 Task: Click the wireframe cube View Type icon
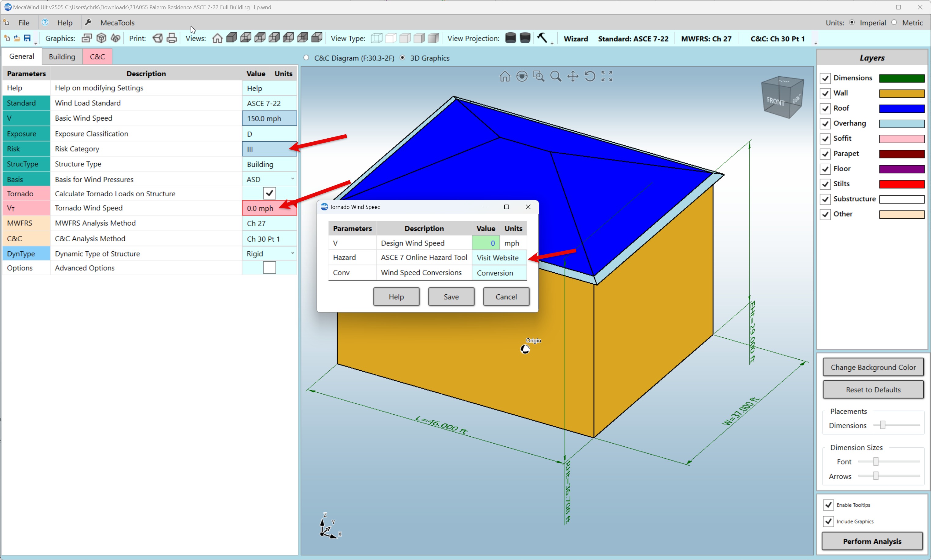[x=376, y=38]
